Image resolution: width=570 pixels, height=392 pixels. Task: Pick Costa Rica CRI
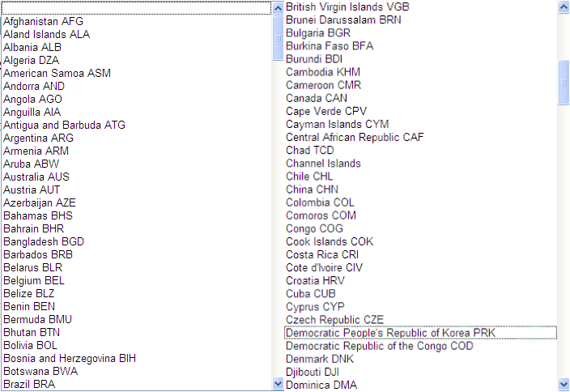[322, 255]
